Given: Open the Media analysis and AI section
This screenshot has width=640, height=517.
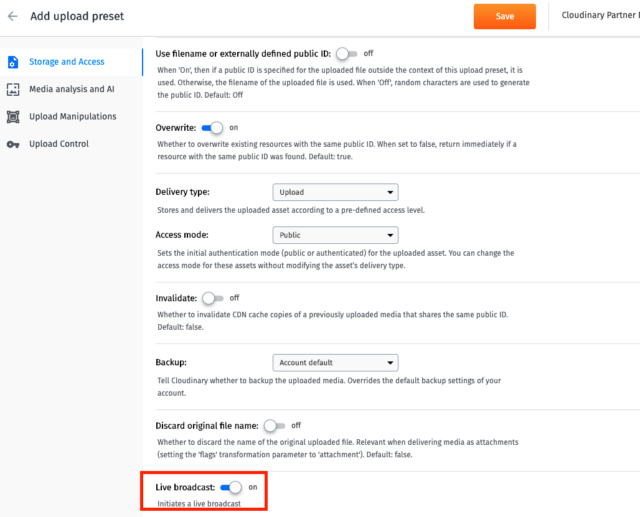Looking at the screenshot, I should (x=71, y=89).
